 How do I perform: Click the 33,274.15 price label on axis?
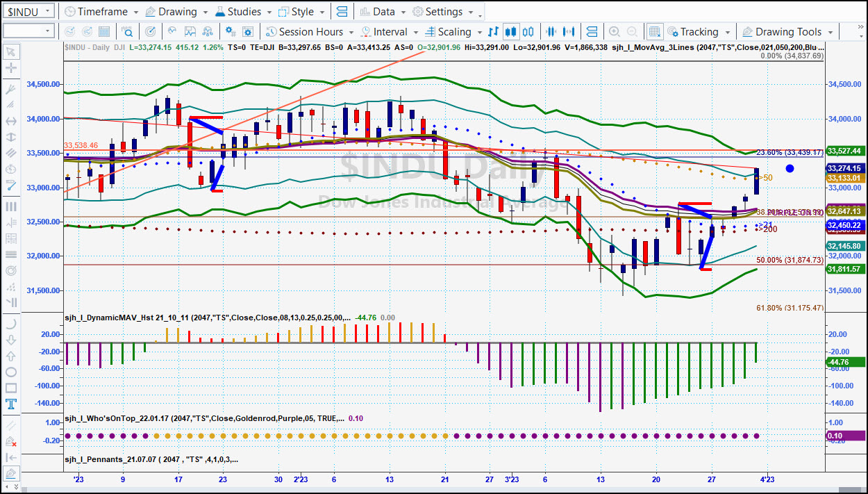tap(846, 168)
